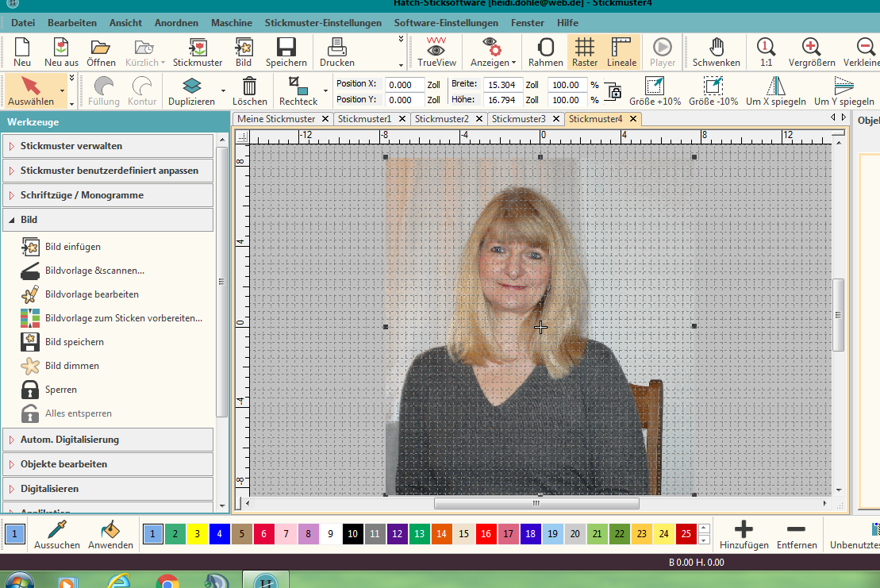Select the Rechteck crop tool
The width and height of the screenshot is (880, 588).
point(298,91)
